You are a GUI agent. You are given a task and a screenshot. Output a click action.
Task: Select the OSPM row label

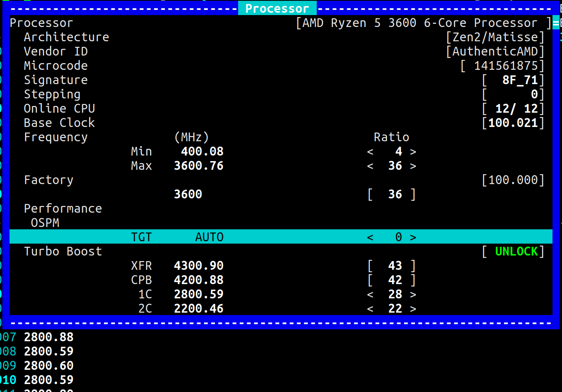[x=45, y=223]
